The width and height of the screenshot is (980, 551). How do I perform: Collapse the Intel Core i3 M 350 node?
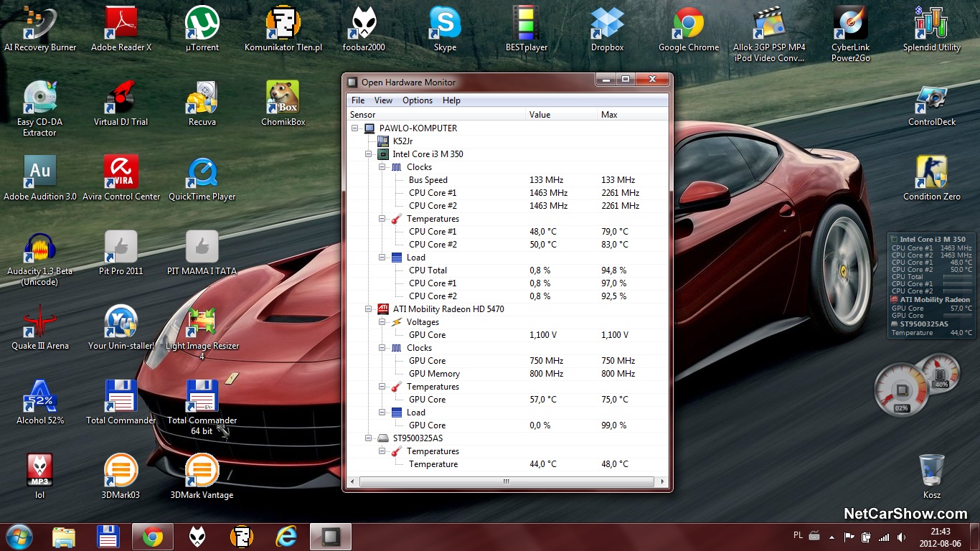[x=369, y=154]
